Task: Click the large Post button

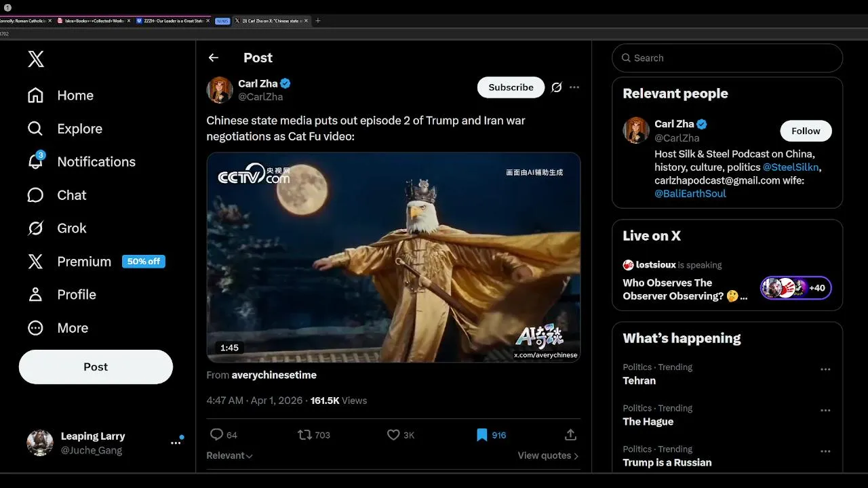Action: coord(96,367)
